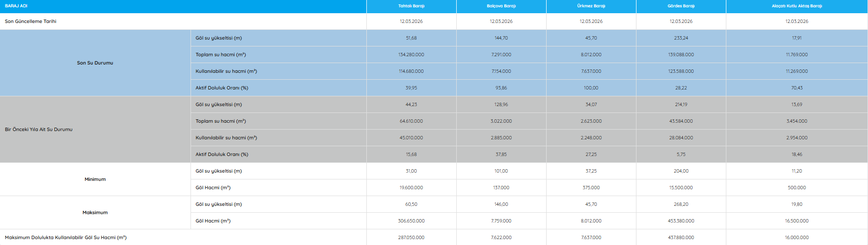Select the Minimum section label

click(x=95, y=179)
